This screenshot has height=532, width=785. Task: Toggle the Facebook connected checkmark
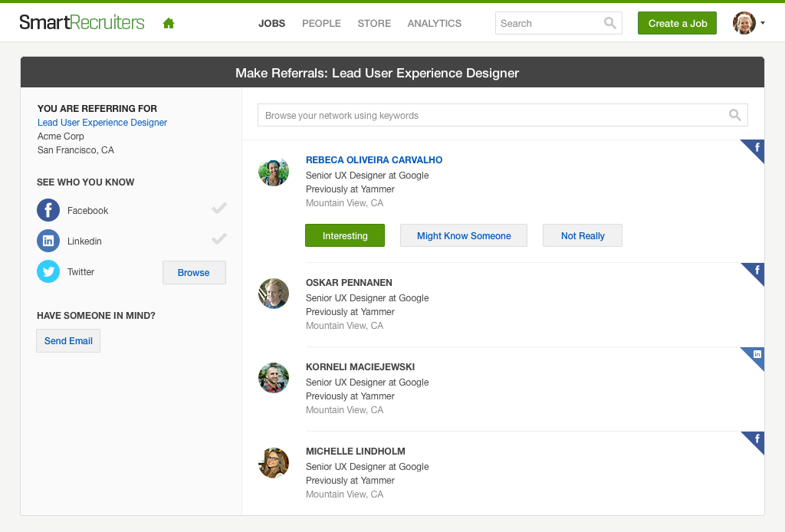(x=218, y=209)
